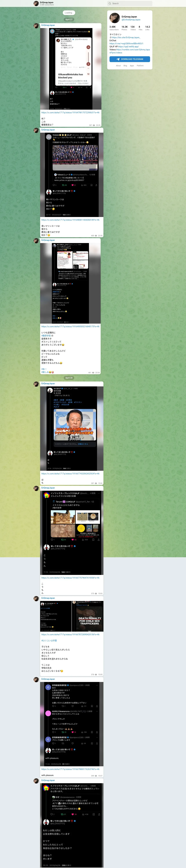Click the views eye icon on 15:03 post

[96, 593]
